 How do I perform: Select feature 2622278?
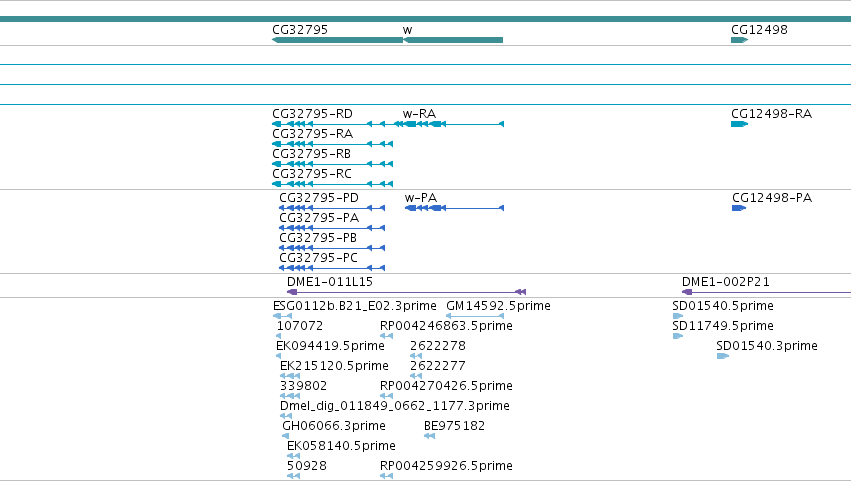click(437, 346)
